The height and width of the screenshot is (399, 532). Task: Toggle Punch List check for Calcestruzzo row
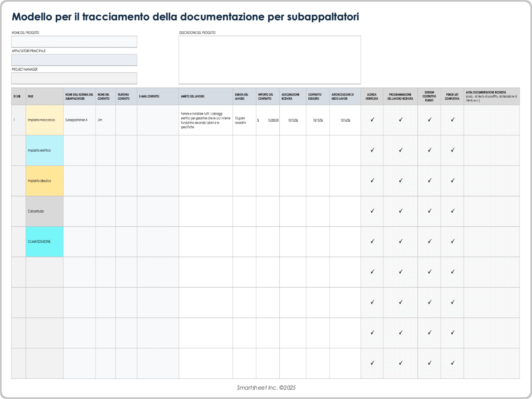(x=452, y=211)
